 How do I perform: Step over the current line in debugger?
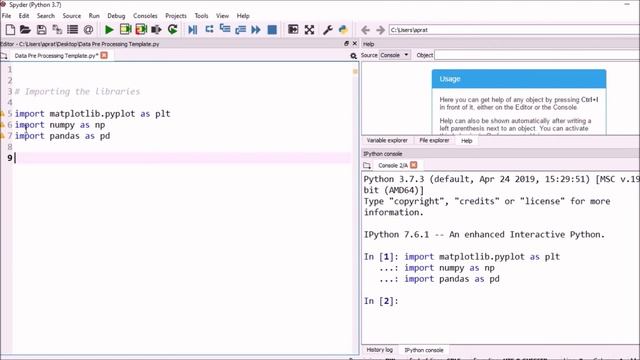pyautogui.click(x=209, y=29)
